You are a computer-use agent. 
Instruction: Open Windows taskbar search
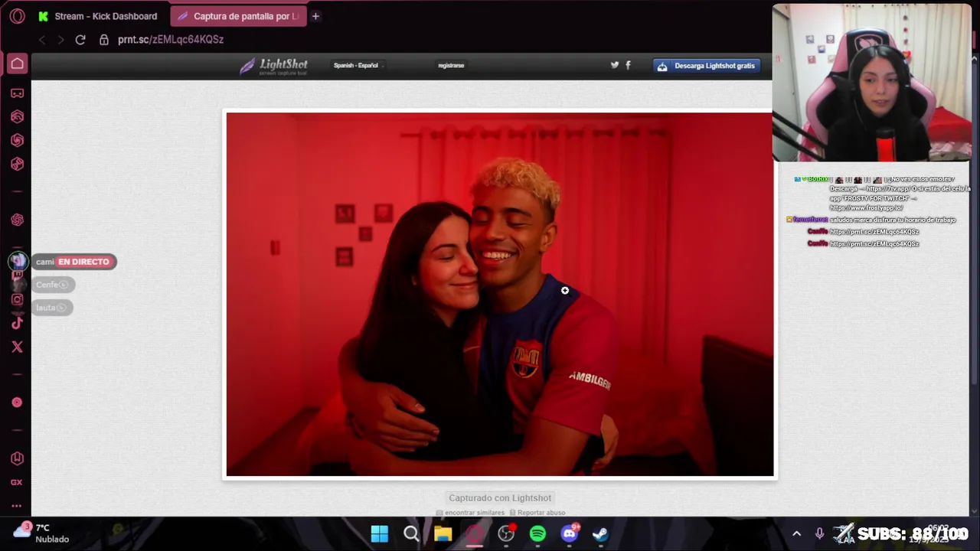pos(411,533)
